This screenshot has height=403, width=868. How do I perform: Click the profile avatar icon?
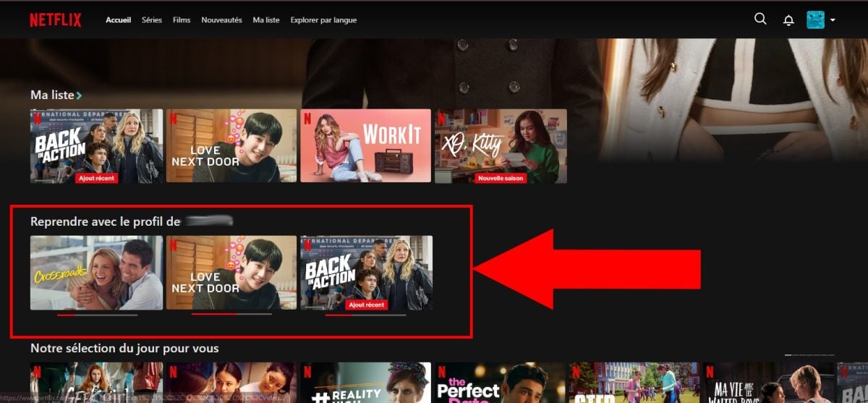pos(816,20)
